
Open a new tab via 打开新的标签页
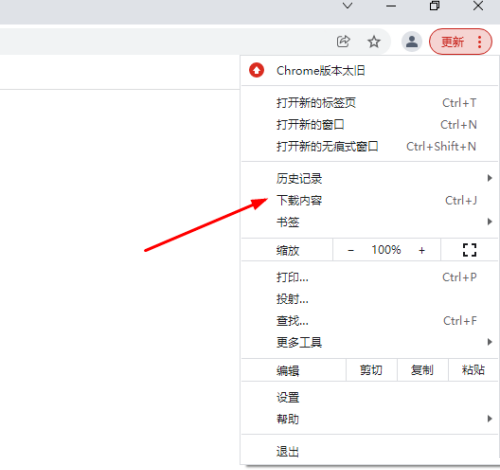click(369, 103)
